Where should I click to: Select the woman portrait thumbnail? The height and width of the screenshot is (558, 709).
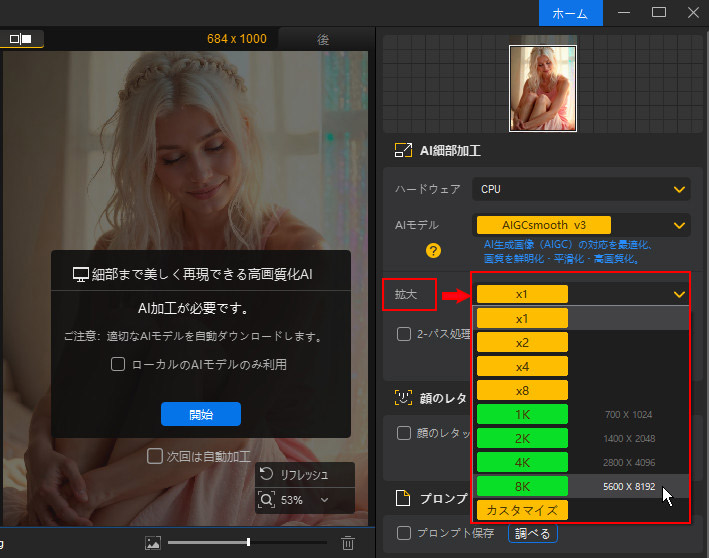(543, 88)
